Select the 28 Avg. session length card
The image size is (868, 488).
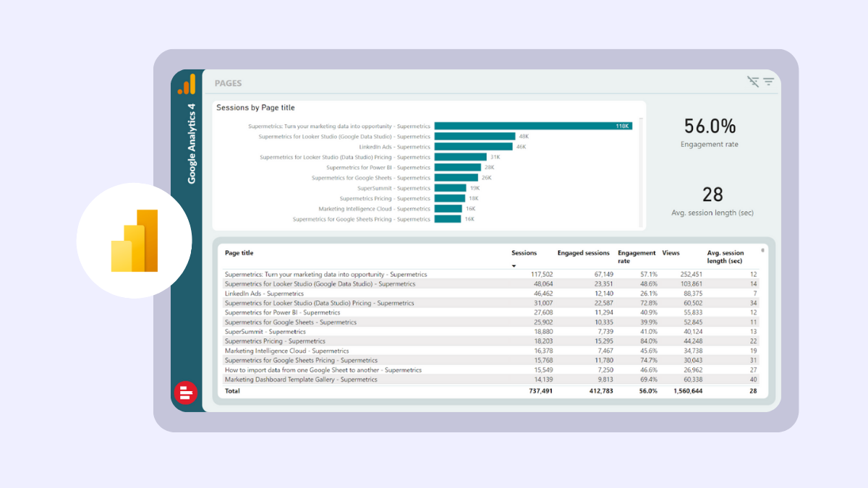point(712,200)
